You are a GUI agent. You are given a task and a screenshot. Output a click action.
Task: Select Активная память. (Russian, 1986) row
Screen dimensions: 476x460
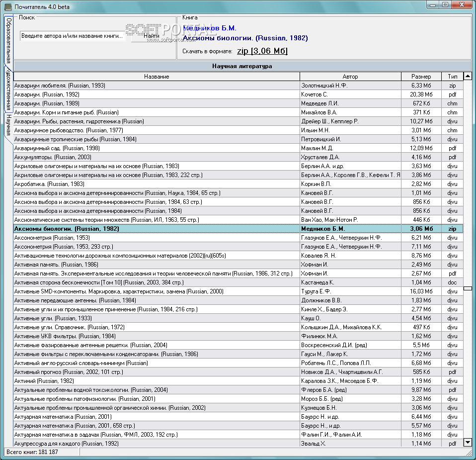tap(238, 265)
